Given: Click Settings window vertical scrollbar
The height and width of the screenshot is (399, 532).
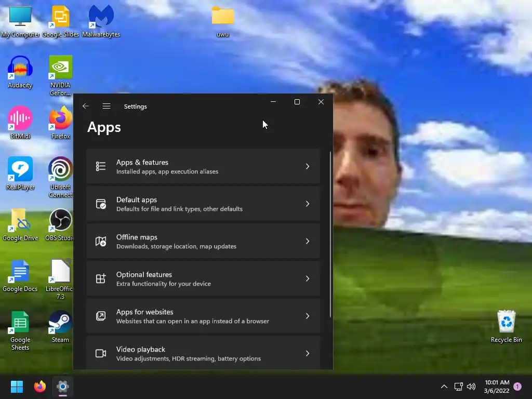Looking at the screenshot, I should (x=330, y=234).
